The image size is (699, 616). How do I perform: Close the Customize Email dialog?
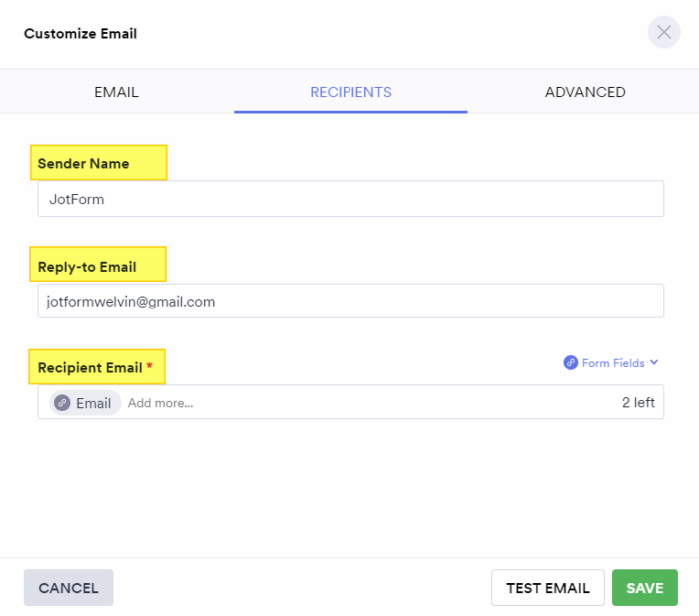664,32
